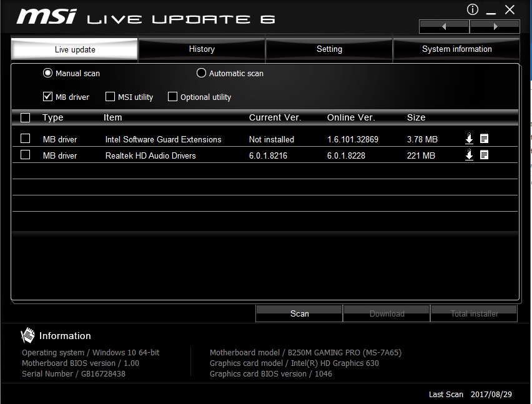Select the Intel Software Guard Extensions row checkbox
Viewport: 532px width, 404px height.
pyautogui.click(x=25, y=138)
